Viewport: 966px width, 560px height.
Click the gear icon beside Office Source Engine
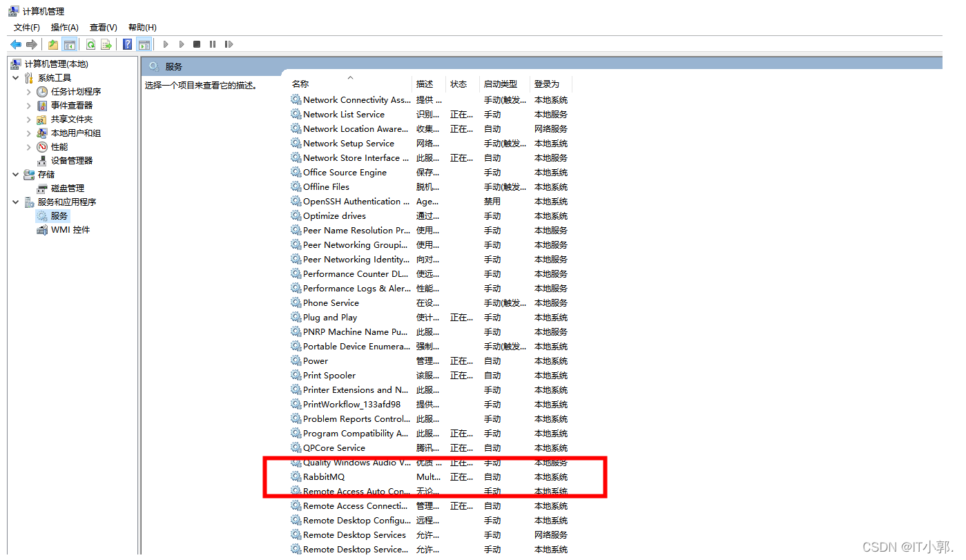click(296, 173)
